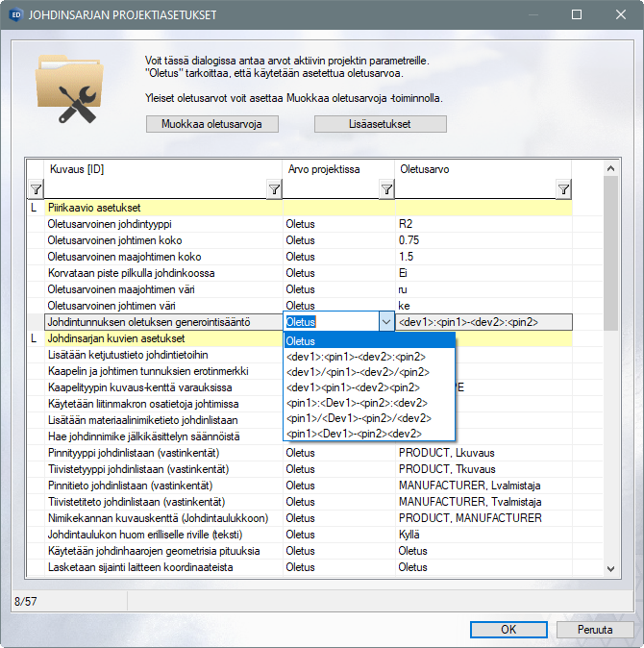Image resolution: width=644 pixels, height=648 pixels.
Task: Click the ED application icon in title bar
Action: (x=14, y=15)
